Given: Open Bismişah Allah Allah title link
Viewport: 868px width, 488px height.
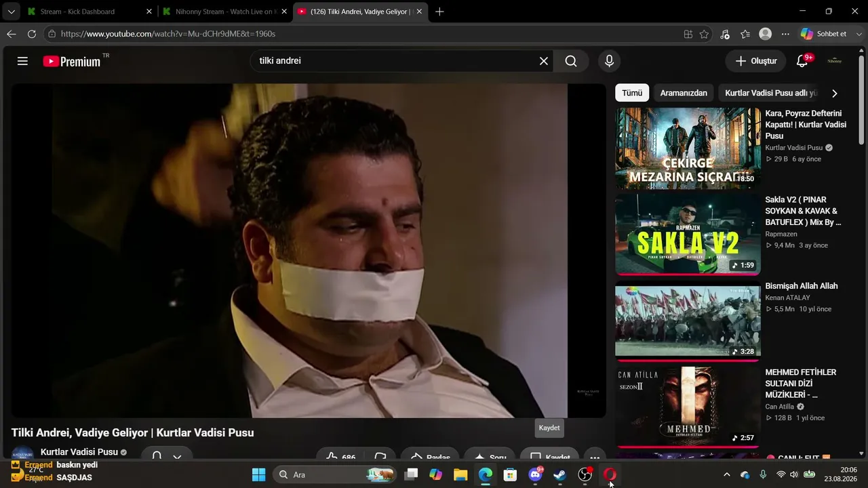Looking at the screenshot, I should [x=802, y=286].
